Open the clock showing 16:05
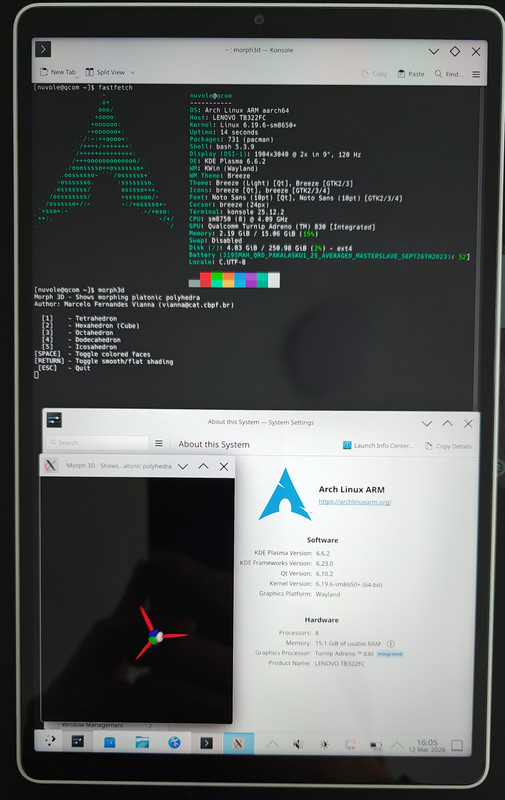 pyautogui.click(x=427, y=745)
